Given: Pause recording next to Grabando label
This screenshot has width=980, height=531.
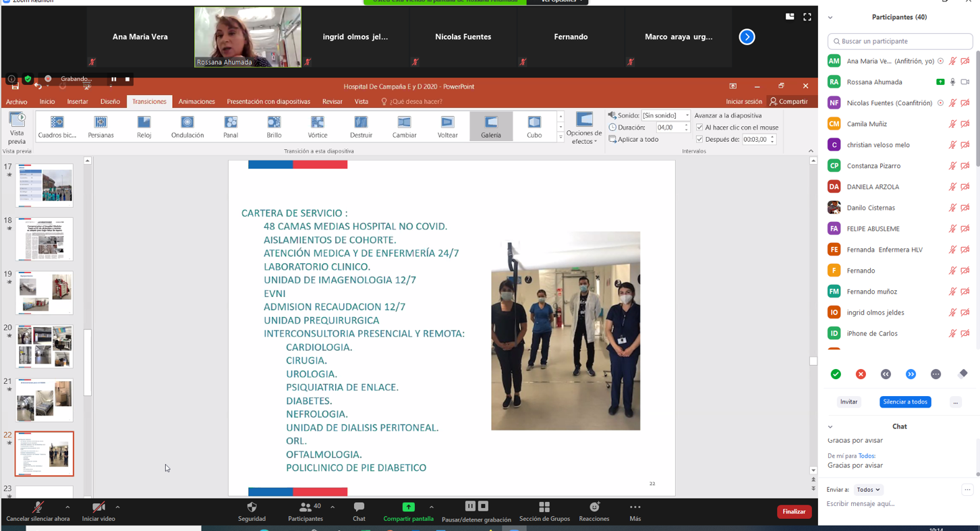Looking at the screenshot, I should click(x=114, y=79).
